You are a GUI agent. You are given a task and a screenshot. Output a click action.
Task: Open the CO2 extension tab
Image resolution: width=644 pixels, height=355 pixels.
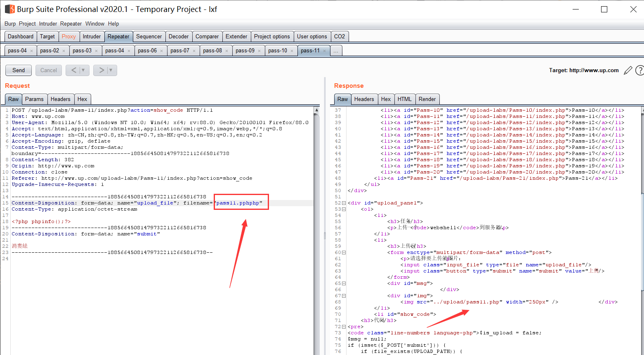coord(340,36)
